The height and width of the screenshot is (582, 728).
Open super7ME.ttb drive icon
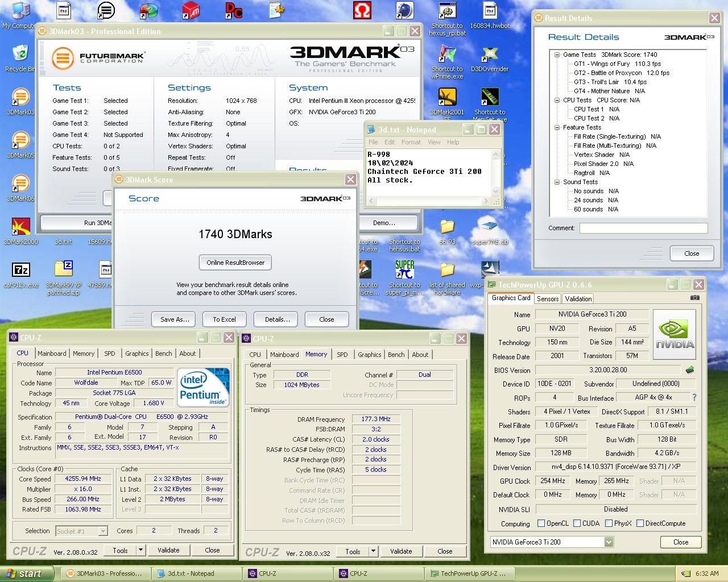(490, 226)
